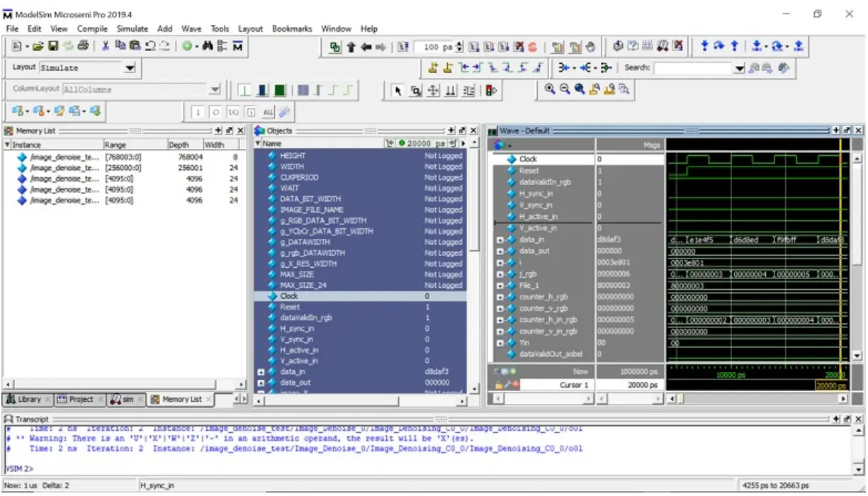Click the Zoom Out magnifier icon
Image resolution: width=868 pixels, height=496 pixels.
tap(565, 89)
